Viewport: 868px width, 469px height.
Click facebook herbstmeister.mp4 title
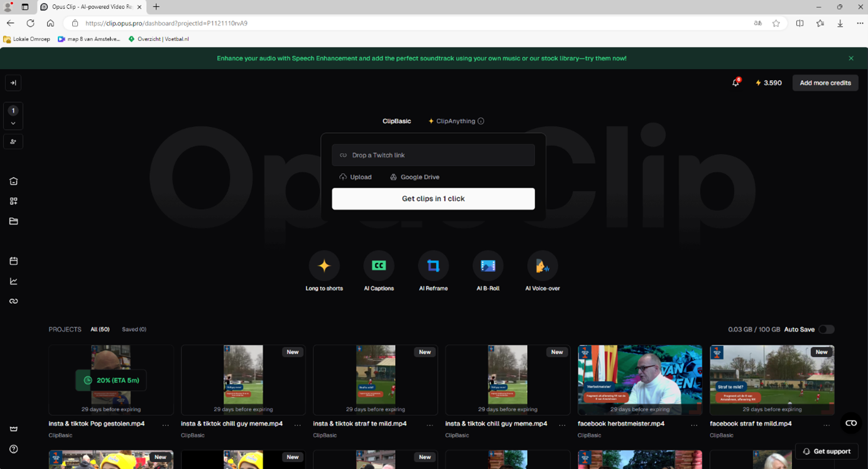[x=621, y=424]
